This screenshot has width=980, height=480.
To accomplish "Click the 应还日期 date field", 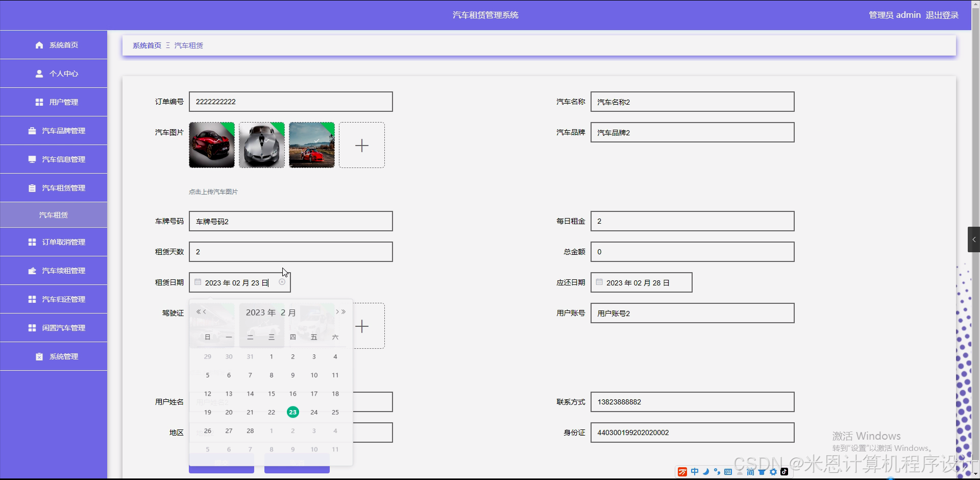I will [x=642, y=282].
